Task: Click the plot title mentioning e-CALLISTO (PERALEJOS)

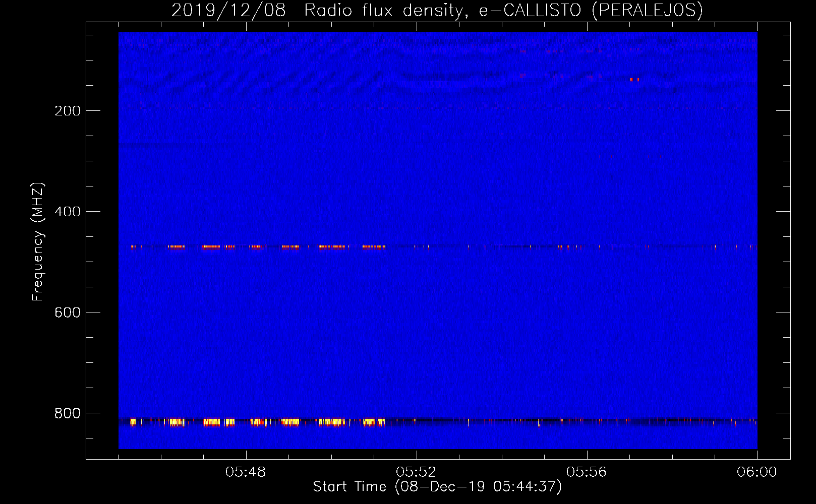Action: click(437, 11)
